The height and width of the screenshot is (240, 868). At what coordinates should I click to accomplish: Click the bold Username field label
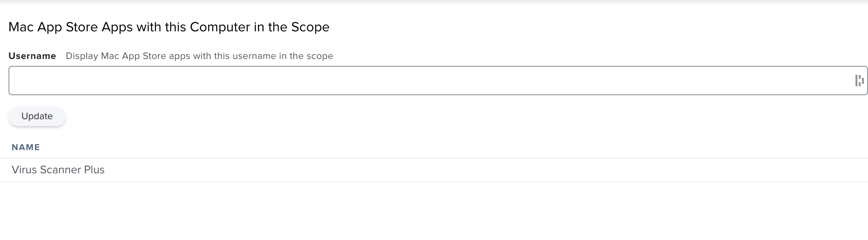pyautogui.click(x=32, y=56)
